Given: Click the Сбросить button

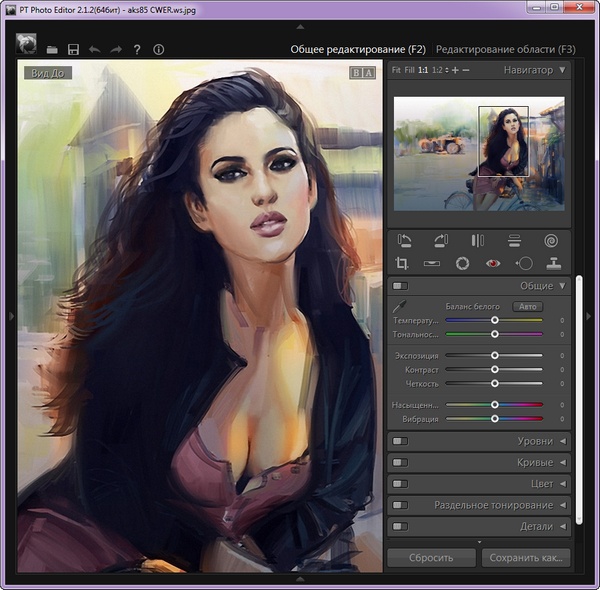Looking at the screenshot, I should (x=431, y=557).
